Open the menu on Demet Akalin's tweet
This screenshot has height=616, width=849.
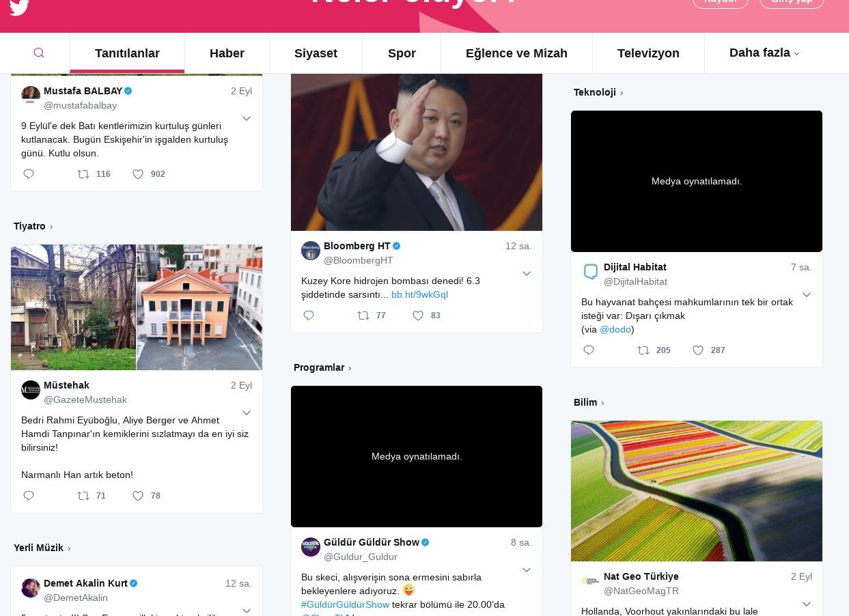[247, 611]
